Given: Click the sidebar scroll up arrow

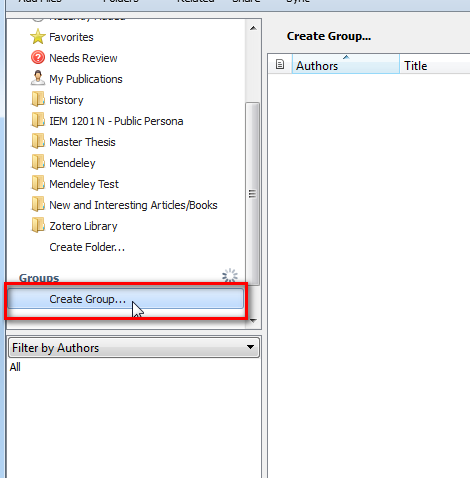Looking at the screenshot, I should point(253,28).
